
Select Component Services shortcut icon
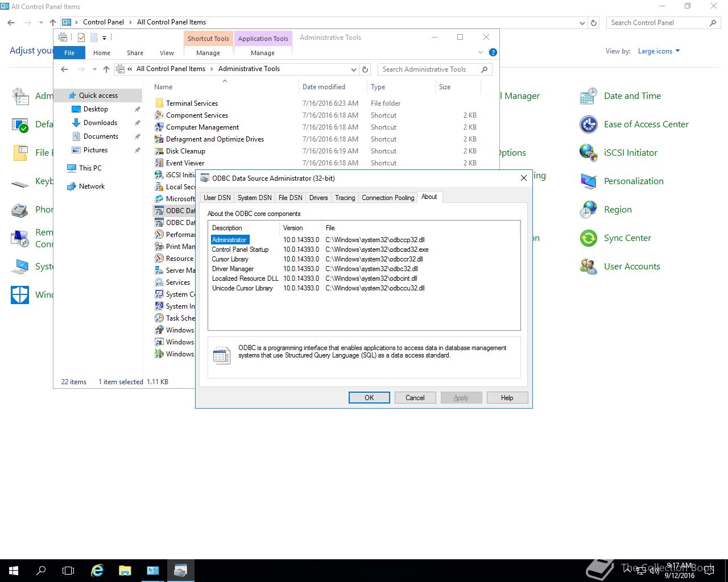pyautogui.click(x=159, y=115)
